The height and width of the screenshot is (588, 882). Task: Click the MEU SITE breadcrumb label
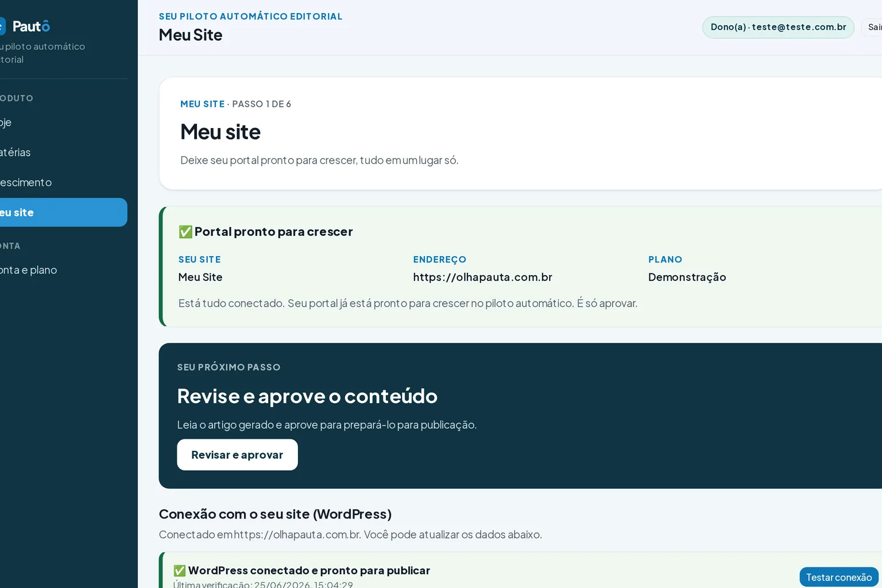(x=202, y=104)
